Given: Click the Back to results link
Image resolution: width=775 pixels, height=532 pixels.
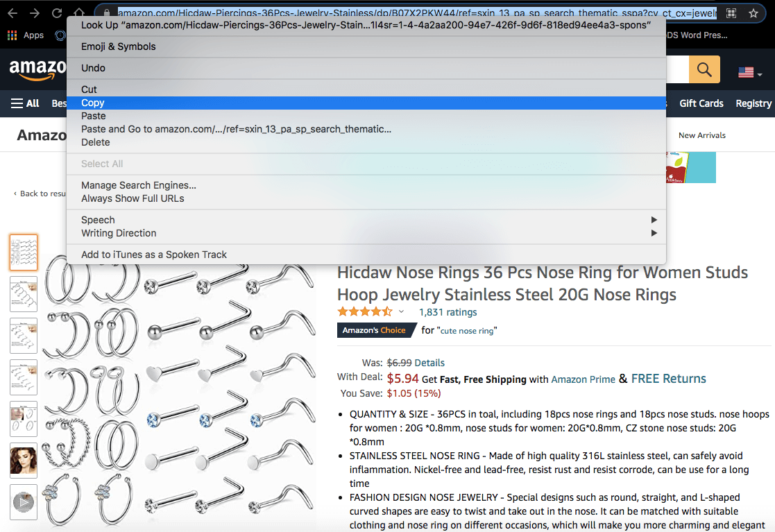Looking at the screenshot, I should coord(40,194).
